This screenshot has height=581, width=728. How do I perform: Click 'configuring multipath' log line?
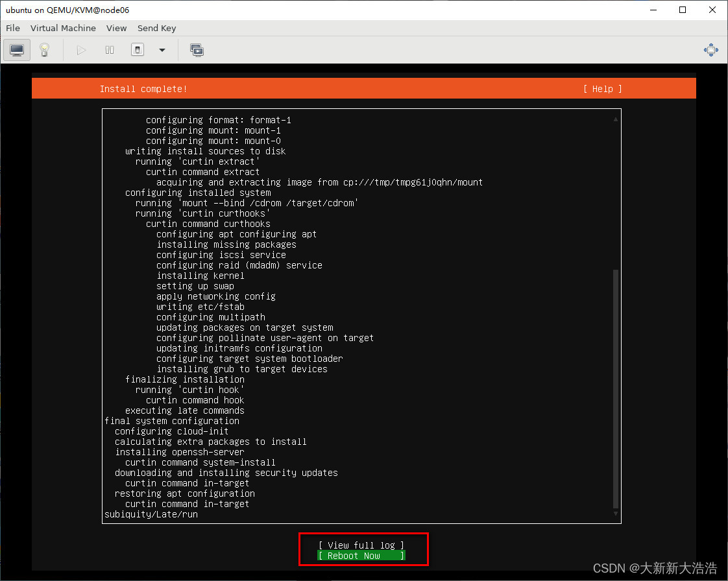pos(211,317)
